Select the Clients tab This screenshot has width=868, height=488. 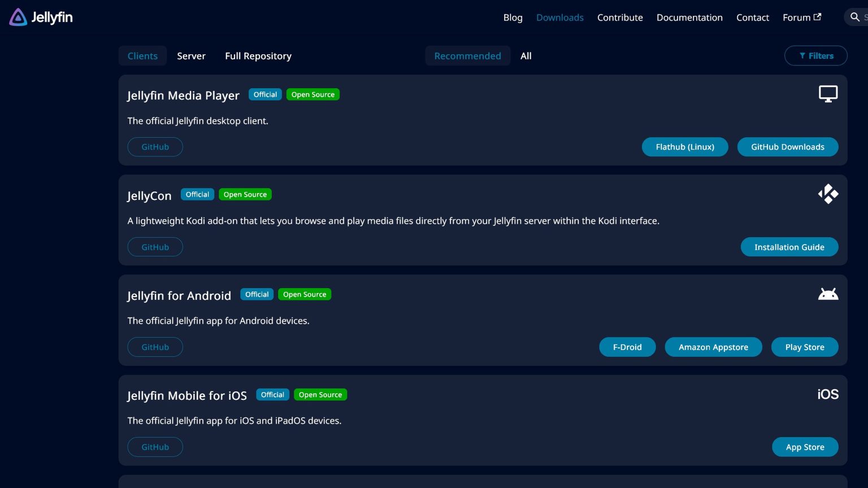(x=142, y=56)
